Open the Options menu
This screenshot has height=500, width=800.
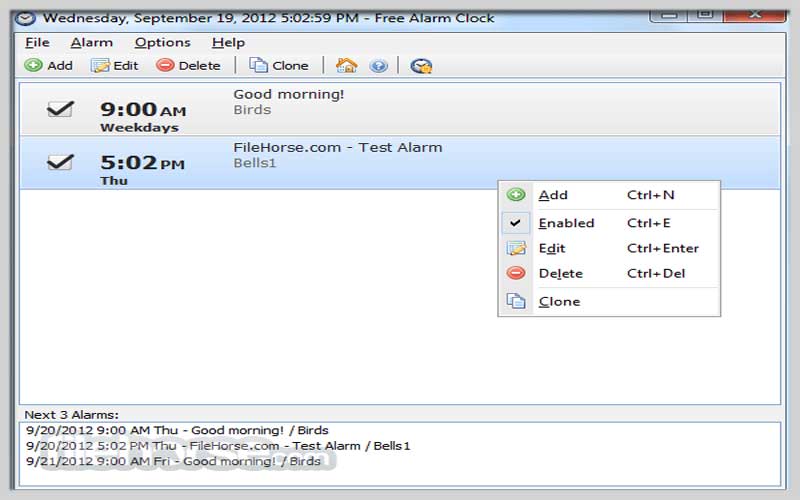pyautogui.click(x=163, y=42)
